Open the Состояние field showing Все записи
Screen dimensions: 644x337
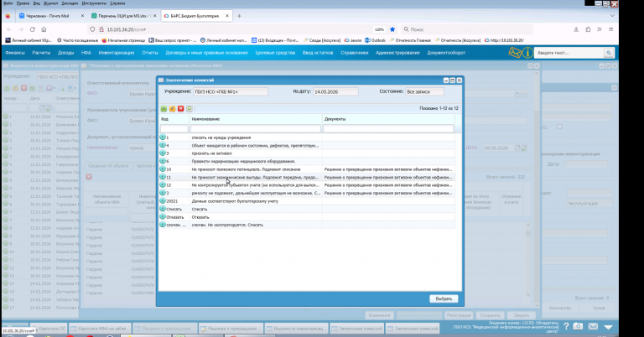click(424, 92)
